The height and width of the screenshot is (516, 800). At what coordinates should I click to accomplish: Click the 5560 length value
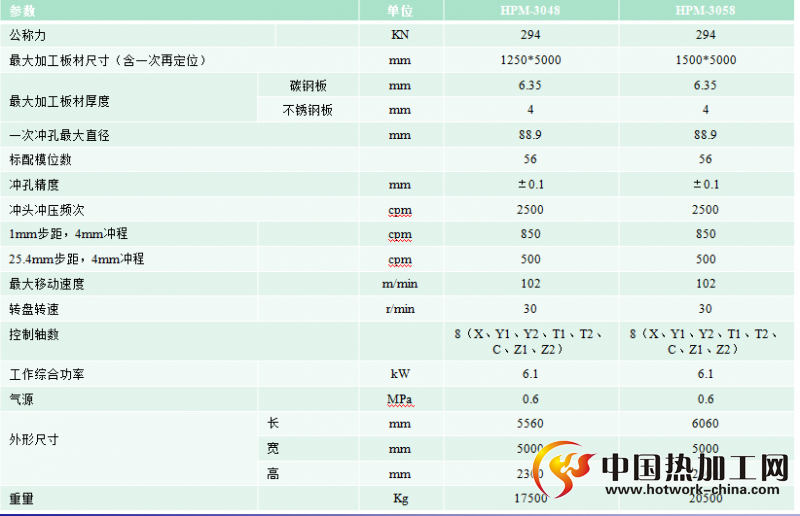point(530,423)
